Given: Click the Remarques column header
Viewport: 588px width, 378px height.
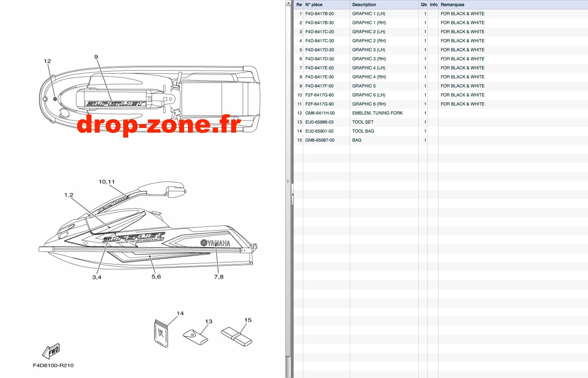Looking at the screenshot, I should coord(513,5).
